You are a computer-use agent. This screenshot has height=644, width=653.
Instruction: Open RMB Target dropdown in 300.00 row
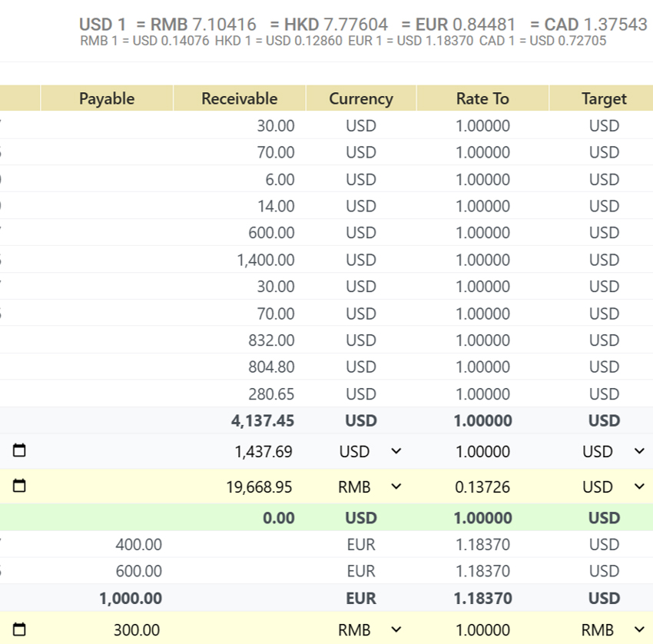[638, 629]
